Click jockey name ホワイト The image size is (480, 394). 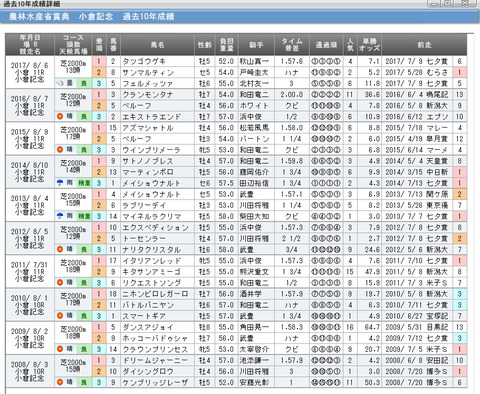click(254, 106)
